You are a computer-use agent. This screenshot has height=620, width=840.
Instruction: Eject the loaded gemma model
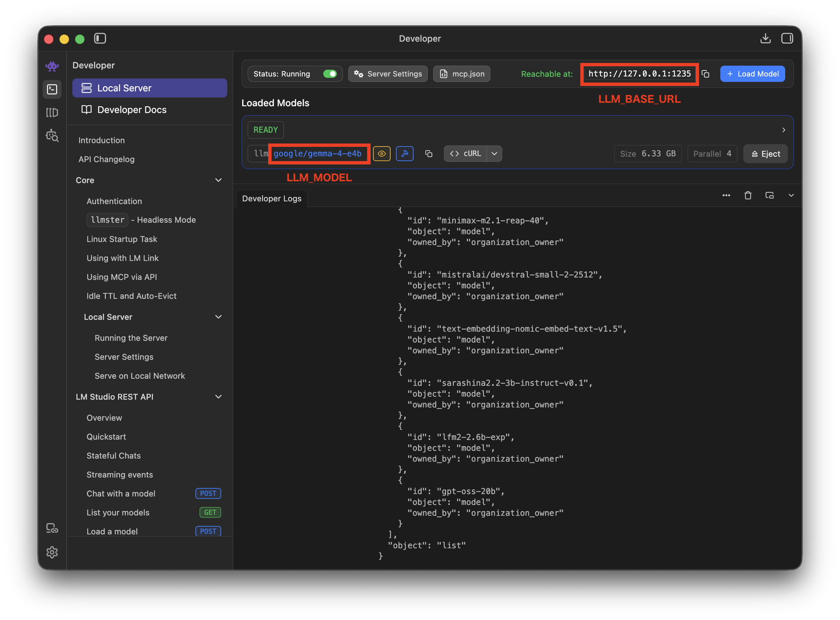click(765, 154)
